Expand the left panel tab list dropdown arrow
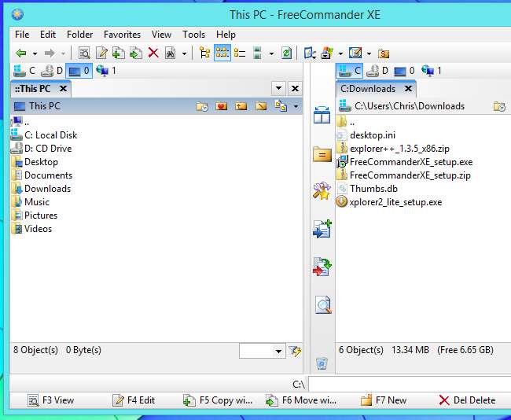The height and width of the screenshot is (420, 511). click(278, 89)
